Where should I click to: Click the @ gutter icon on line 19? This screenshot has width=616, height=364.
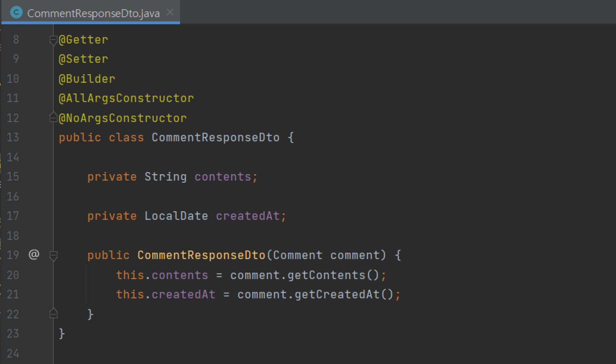[34, 254]
